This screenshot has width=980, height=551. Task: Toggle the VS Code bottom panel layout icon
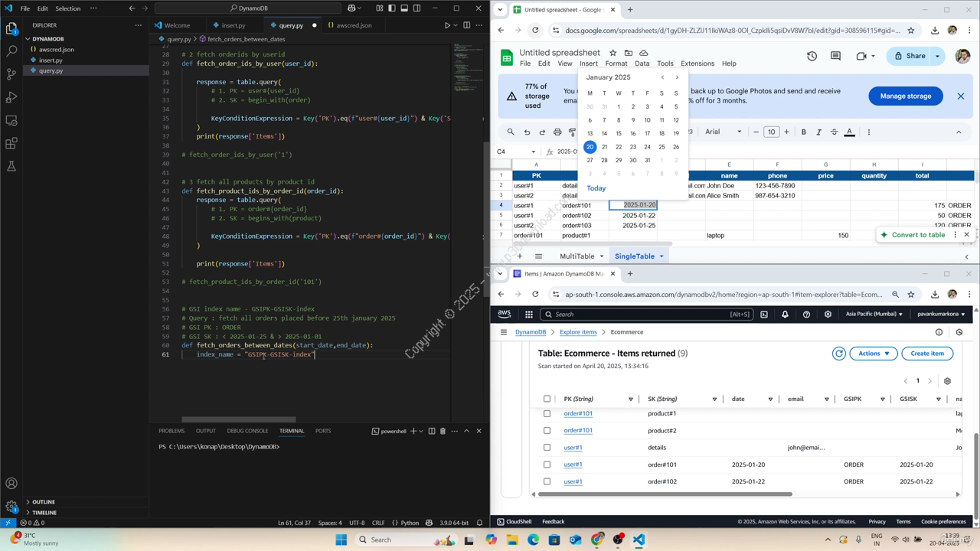click(x=404, y=8)
